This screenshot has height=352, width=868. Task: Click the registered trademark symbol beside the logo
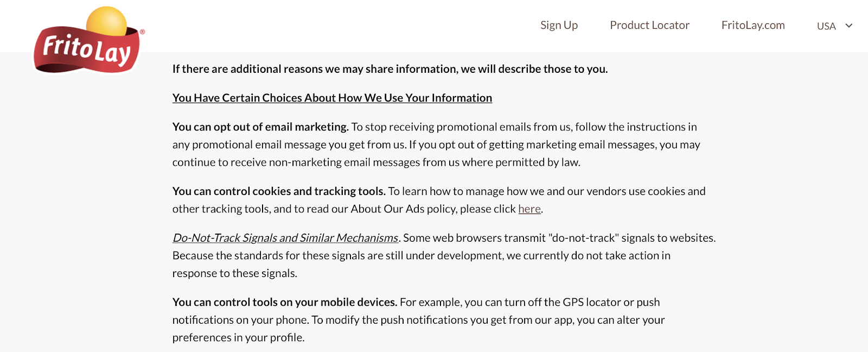tap(142, 32)
